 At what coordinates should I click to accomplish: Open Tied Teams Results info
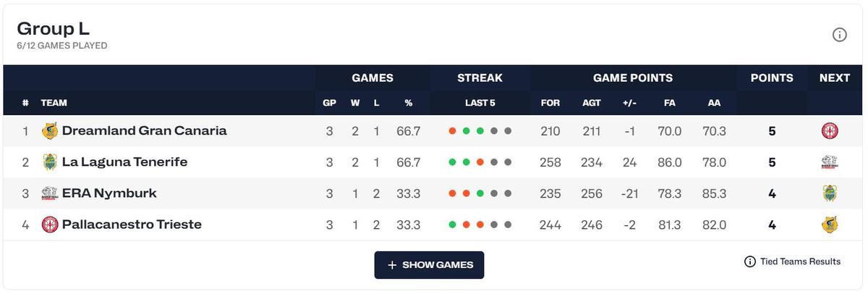(x=792, y=261)
